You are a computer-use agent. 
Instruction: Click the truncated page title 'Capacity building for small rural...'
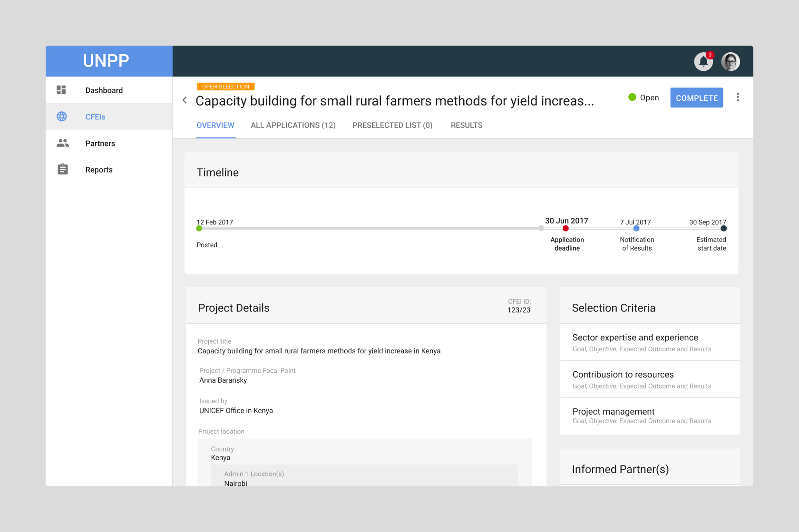[395, 101]
